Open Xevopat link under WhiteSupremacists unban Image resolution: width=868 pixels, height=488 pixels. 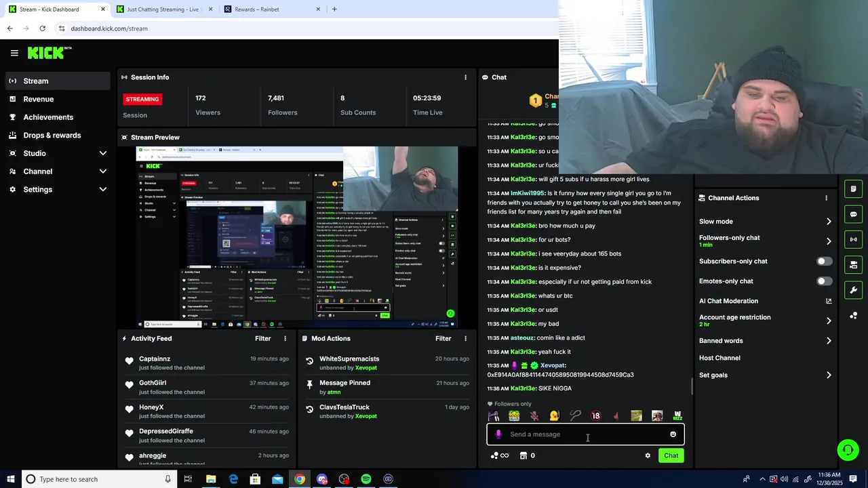pos(366,368)
